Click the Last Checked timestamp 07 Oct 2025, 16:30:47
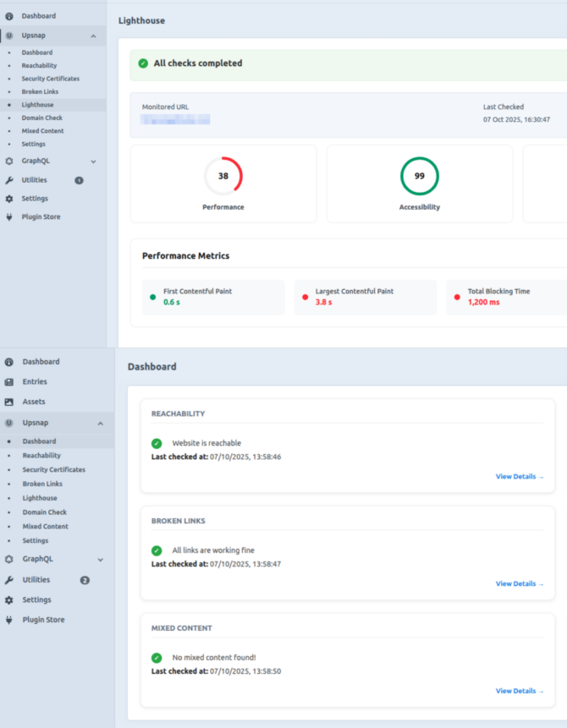 (x=516, y=119)
